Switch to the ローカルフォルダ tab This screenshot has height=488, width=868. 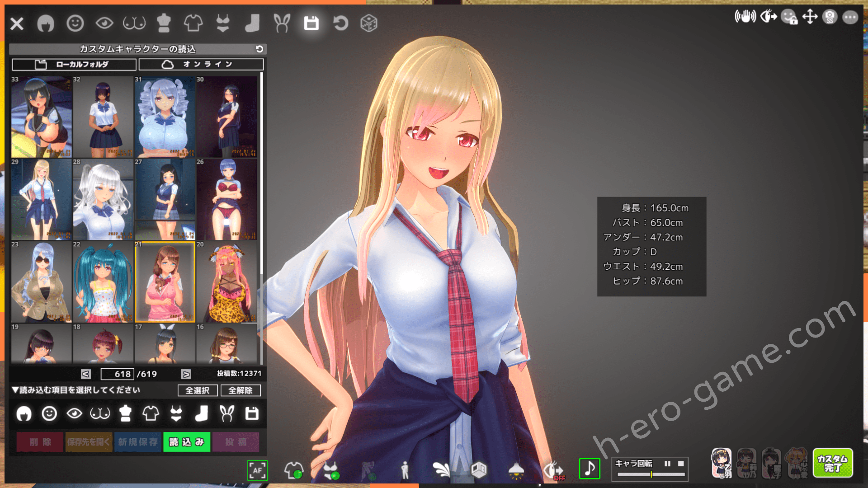tap(74, 64)
